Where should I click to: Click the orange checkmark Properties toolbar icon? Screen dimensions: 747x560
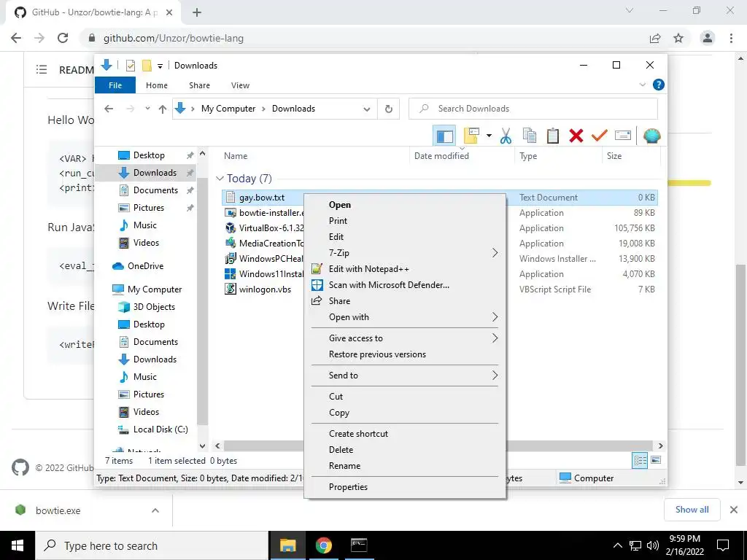599,136
